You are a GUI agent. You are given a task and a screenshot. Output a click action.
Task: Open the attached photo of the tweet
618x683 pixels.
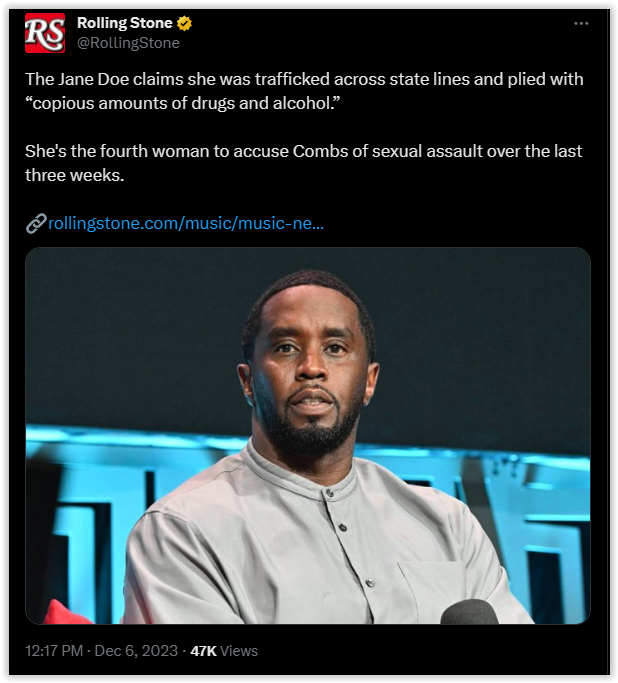coord(308,436)
